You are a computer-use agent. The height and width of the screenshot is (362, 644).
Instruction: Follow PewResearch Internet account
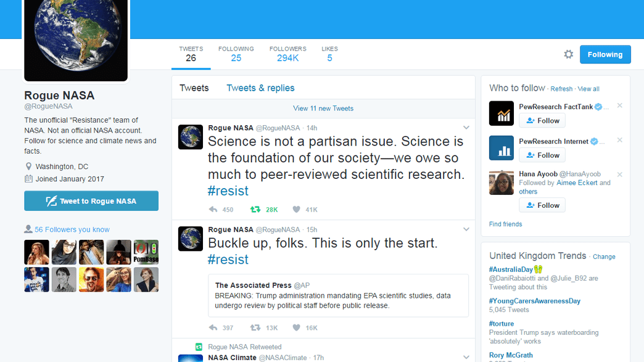click(x=542, y=155)
